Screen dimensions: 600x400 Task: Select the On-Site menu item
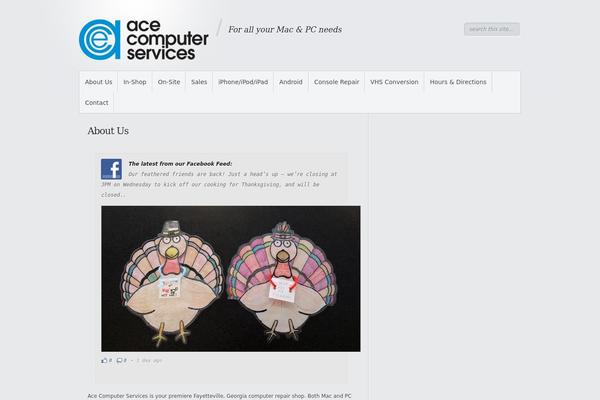(169, 82)
